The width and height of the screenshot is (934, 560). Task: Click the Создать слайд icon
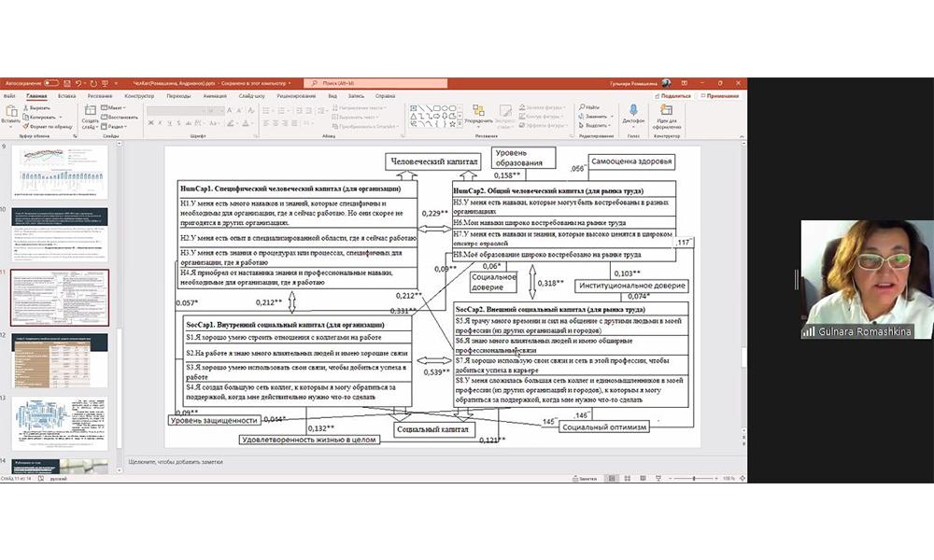[90, 111]
